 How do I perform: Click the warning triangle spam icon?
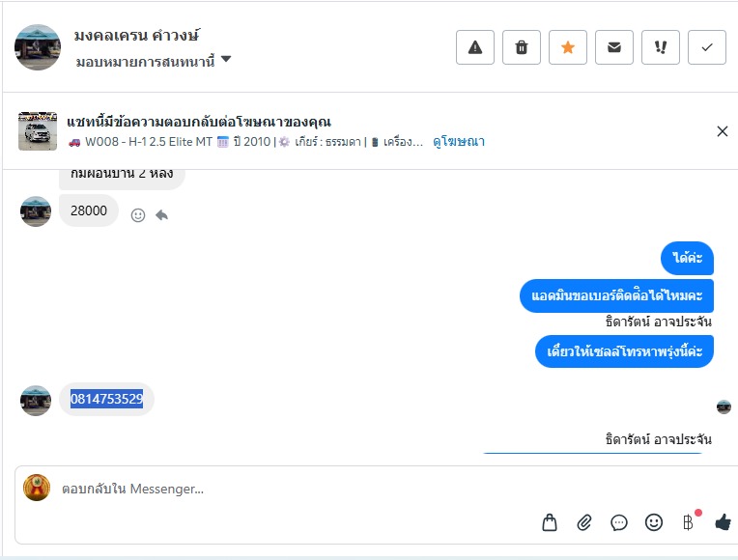pos(475,47)
